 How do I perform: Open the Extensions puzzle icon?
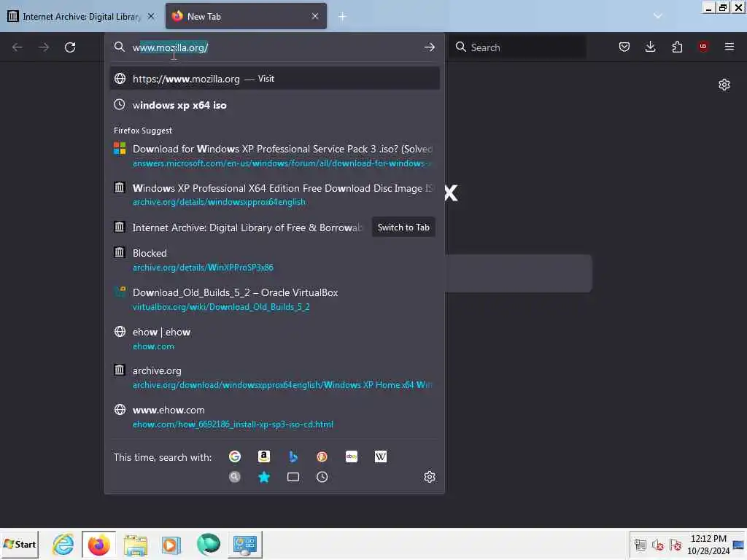point(677,47)
